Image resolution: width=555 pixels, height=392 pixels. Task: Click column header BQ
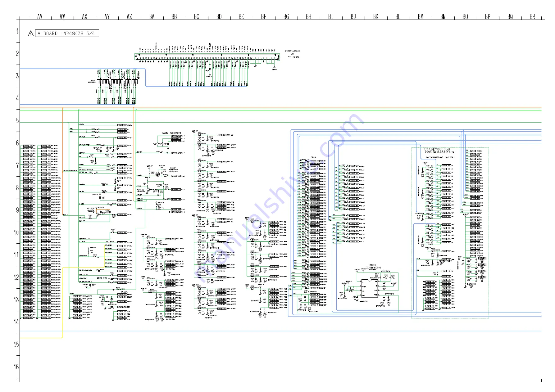pos(510,17)
